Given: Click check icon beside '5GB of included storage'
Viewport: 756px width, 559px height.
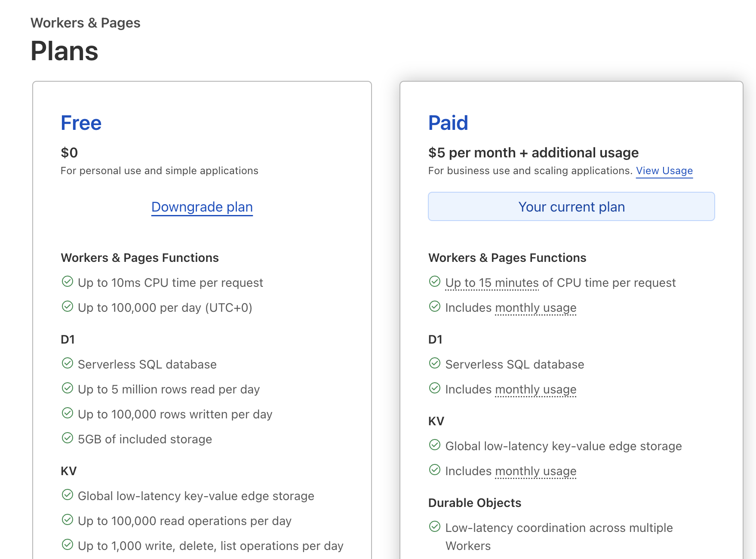Looking at the screenshot, I should tap(68, 438).
